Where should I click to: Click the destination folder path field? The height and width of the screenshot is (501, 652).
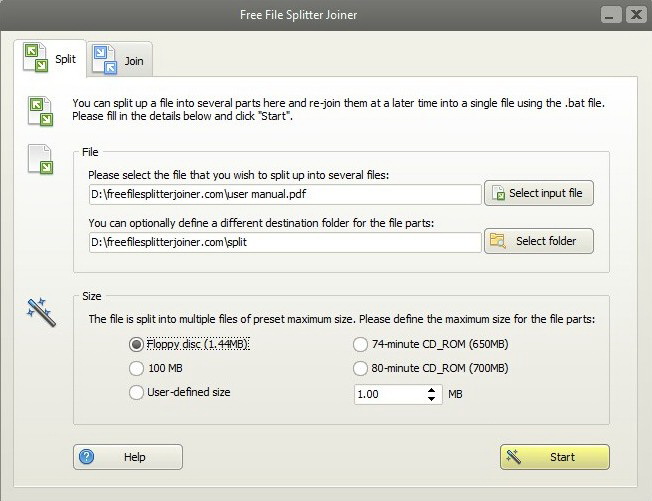[285, 242]
